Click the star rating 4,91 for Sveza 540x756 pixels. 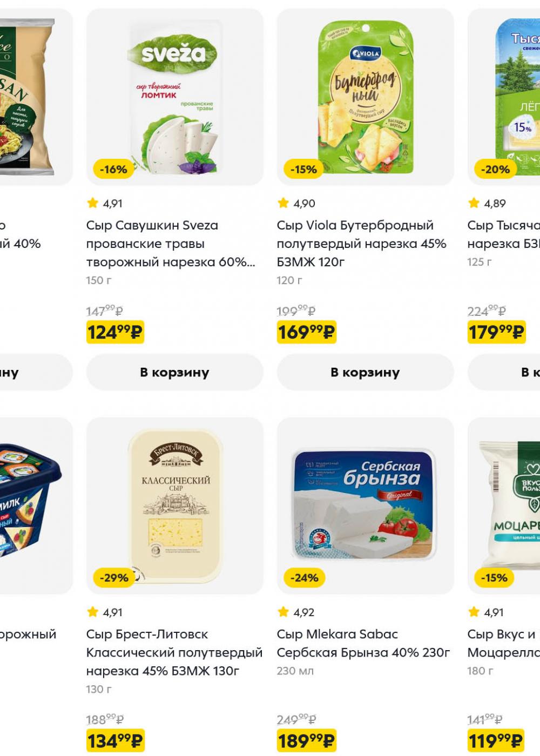105,204
